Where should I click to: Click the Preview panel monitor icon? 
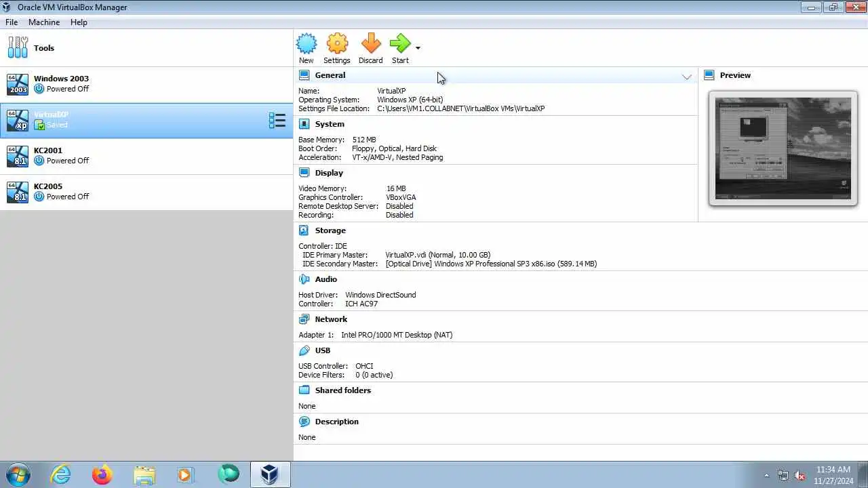tap(709, 75)
